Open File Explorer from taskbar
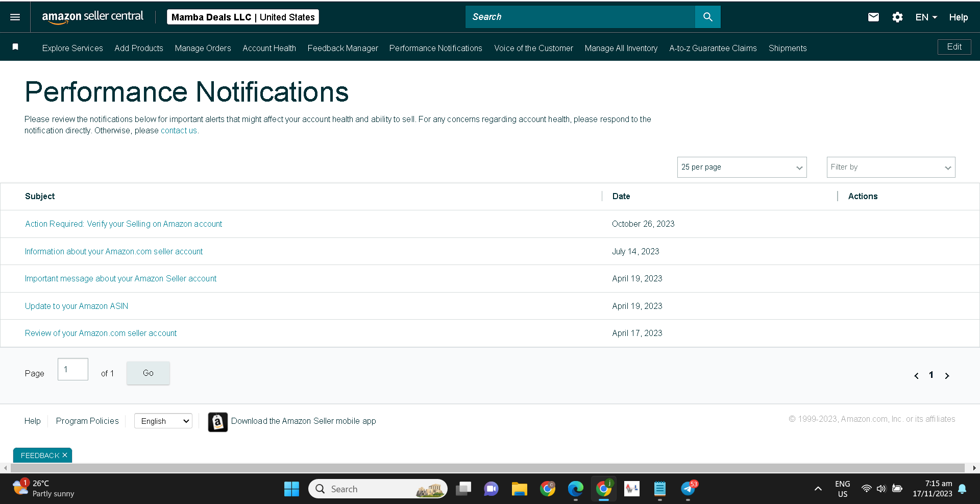 519,489
